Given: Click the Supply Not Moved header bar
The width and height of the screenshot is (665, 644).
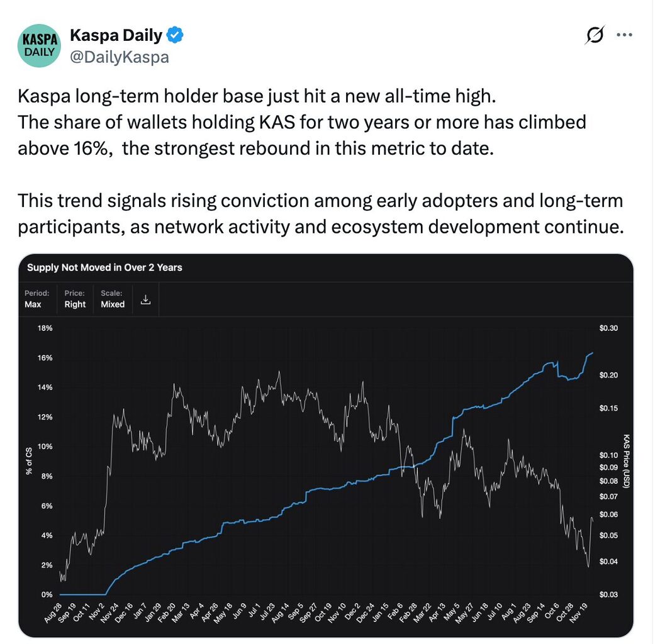Looking at the screenshot, I should click(x=104, y=268).
